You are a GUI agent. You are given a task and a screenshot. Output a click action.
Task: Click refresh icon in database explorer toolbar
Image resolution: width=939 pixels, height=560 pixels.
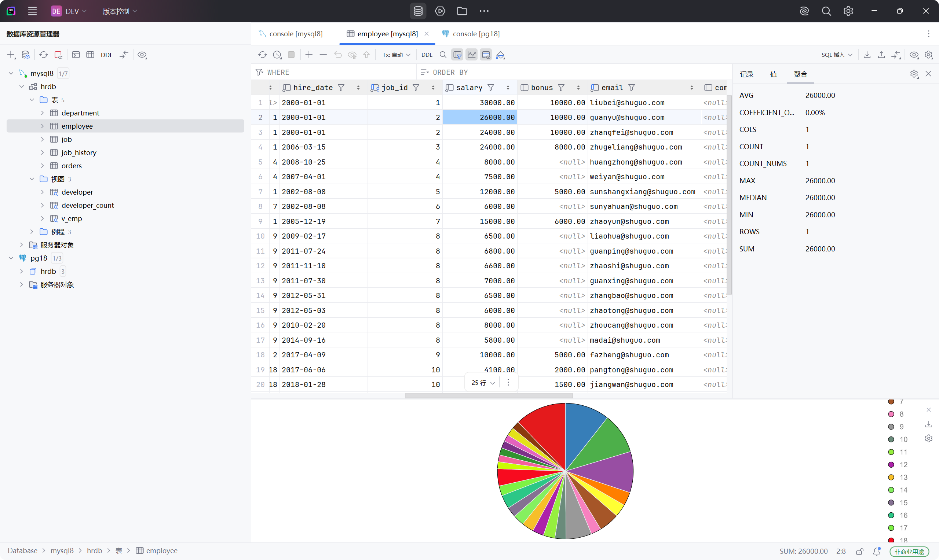[x=43, y=55]
